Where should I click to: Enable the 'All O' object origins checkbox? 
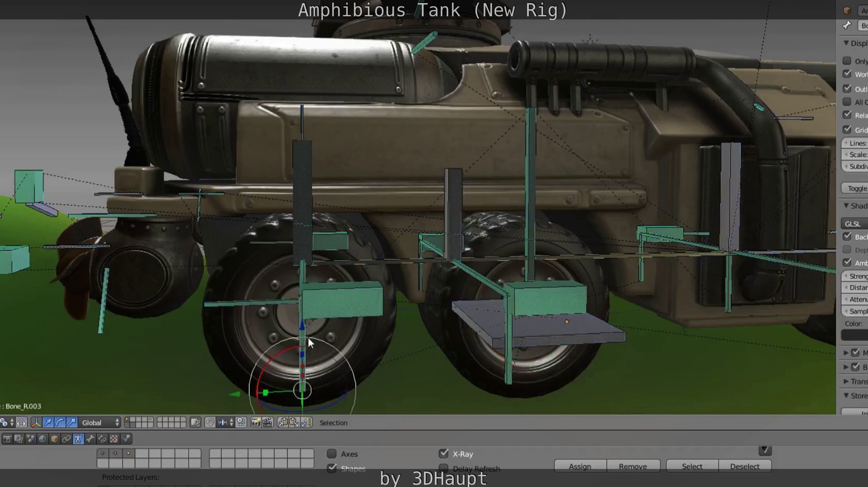tap(847, 102)
